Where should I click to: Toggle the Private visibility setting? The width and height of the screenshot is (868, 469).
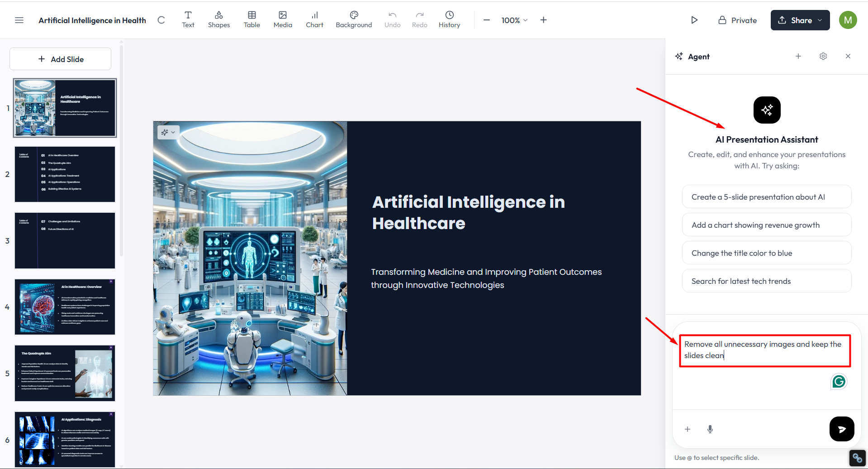pyautogui.click(x=738, y=20)
